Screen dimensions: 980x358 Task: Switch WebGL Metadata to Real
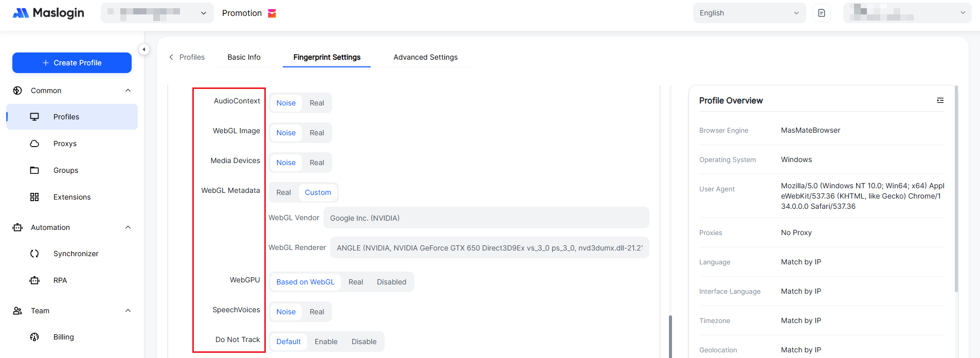[x=283, y=192]
